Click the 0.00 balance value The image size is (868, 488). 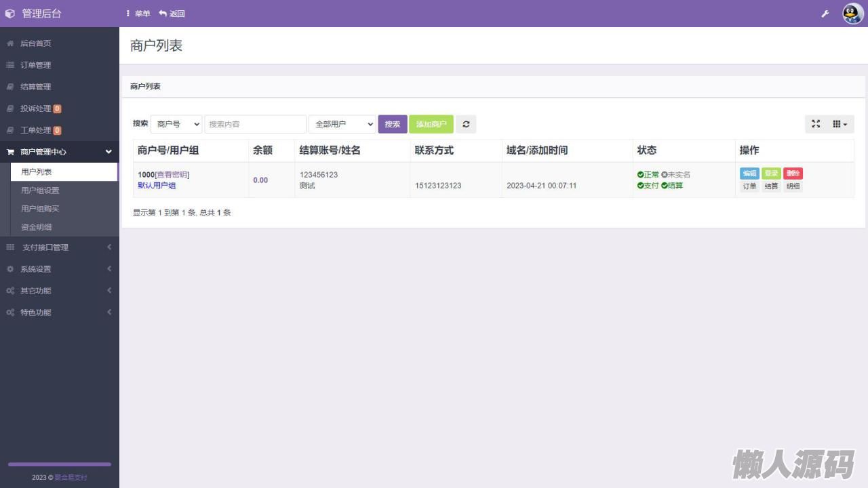(260, 180)
